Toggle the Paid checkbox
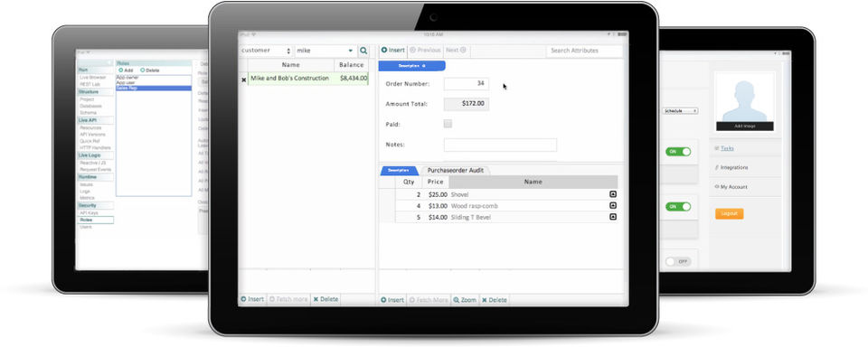Image resolution: width=868 pixels, height=347 pixels. pyautogui.click(x=448, y=124)
